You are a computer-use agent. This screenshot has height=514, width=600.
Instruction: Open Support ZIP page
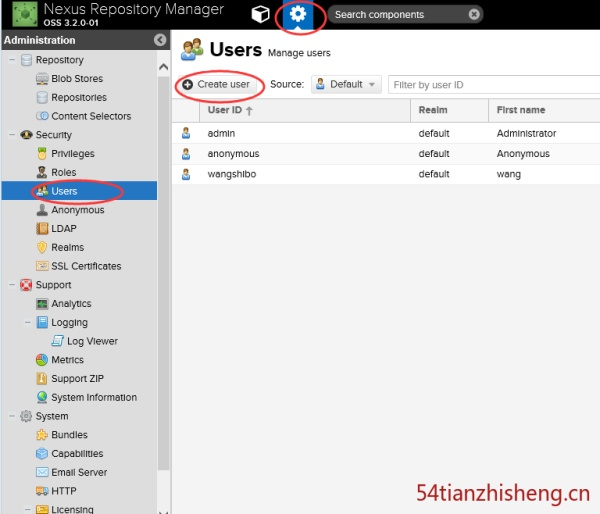(77, 379)
